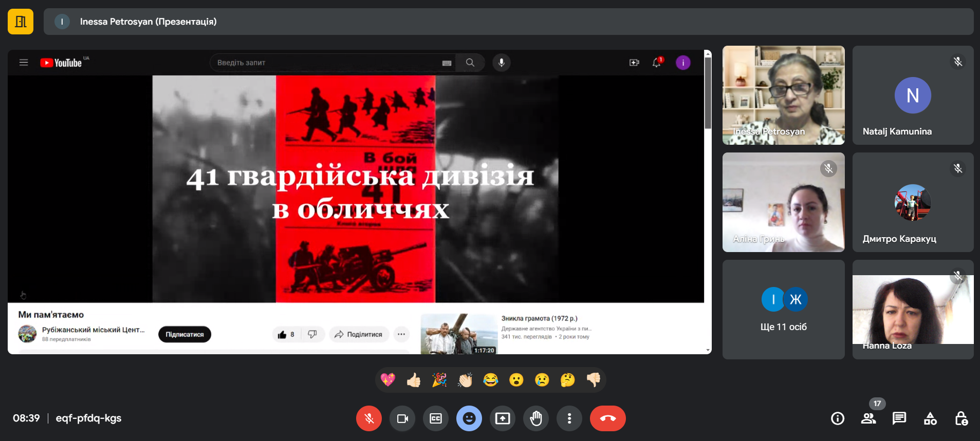Open YouTube hamburger menu
This screenshot has height=441, width=980.
[24, 63]
